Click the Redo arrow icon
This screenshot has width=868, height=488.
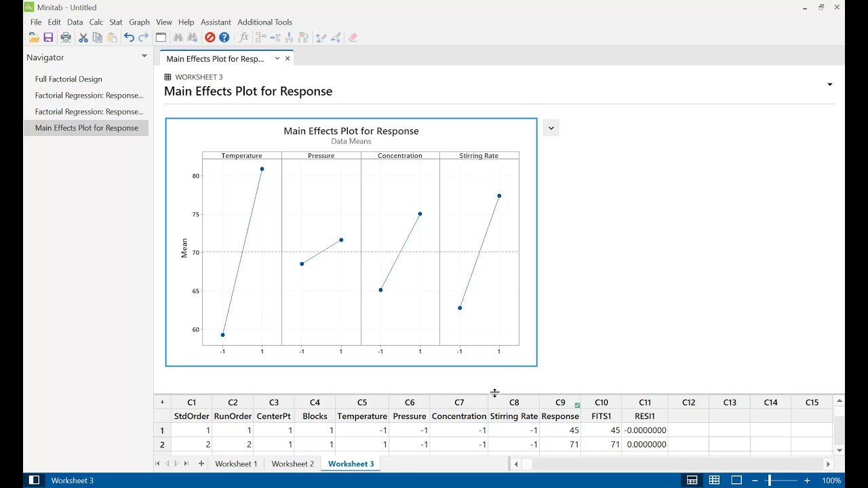pyautogui.click(x=143, y=38)
